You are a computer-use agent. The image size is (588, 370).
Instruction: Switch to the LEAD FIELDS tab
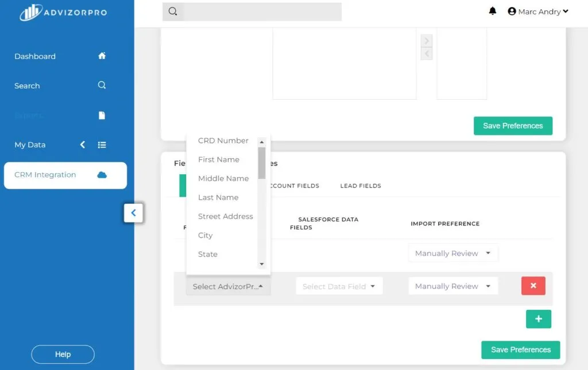(x=361, y=185)
